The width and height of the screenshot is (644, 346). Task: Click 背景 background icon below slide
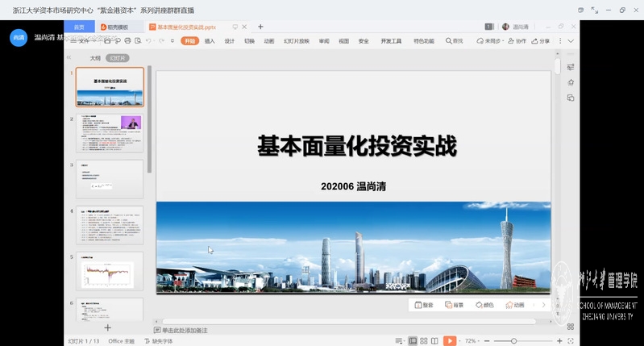[454, 305]
